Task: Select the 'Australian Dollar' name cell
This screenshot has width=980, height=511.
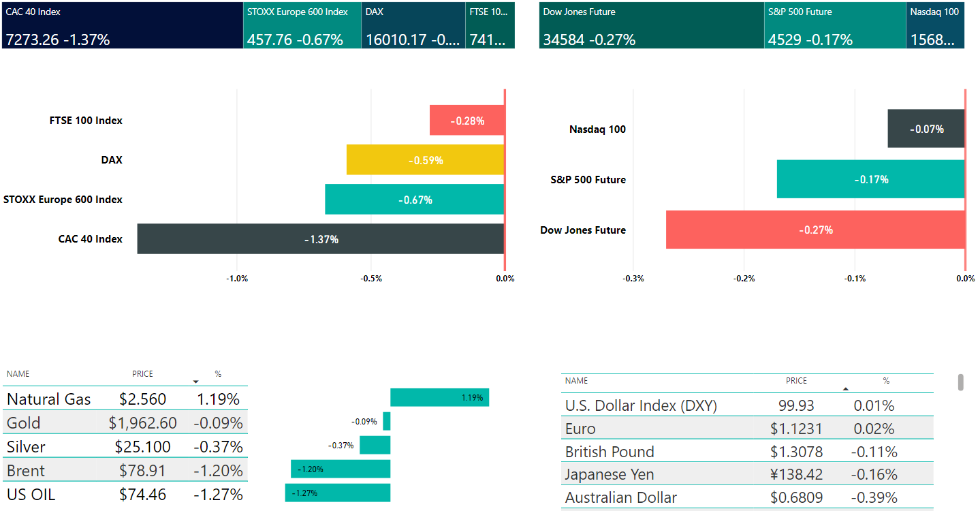Action: pyautogui.click(x=621, y=498)
